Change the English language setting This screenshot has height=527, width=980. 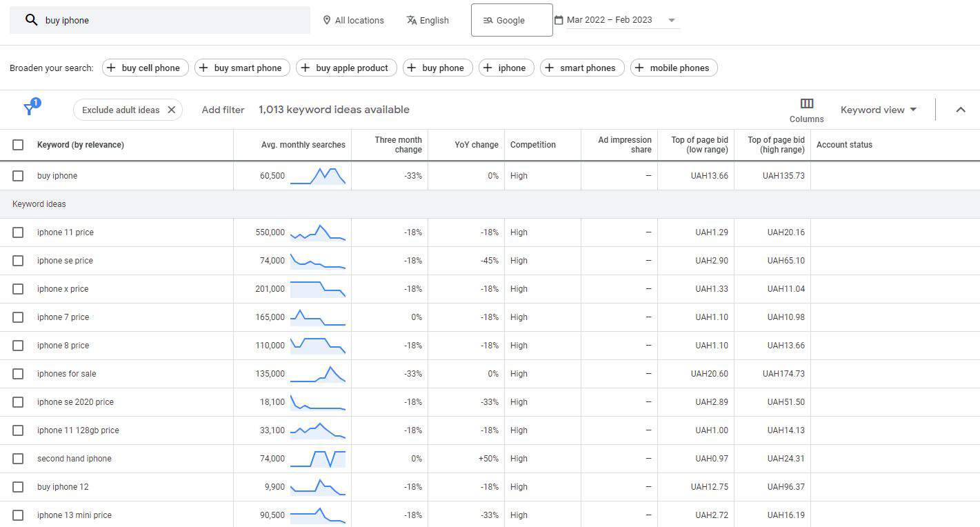click(x=428, y=20)
